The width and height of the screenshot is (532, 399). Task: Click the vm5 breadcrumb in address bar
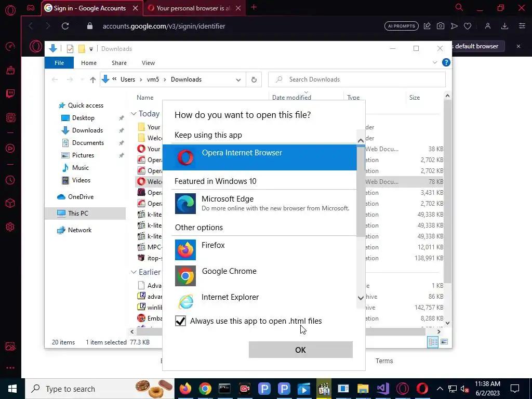(x=153, y=79)
